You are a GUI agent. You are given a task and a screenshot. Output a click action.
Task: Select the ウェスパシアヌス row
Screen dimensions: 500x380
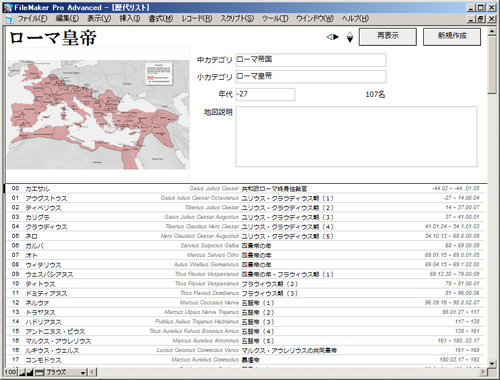click(246, 274)
